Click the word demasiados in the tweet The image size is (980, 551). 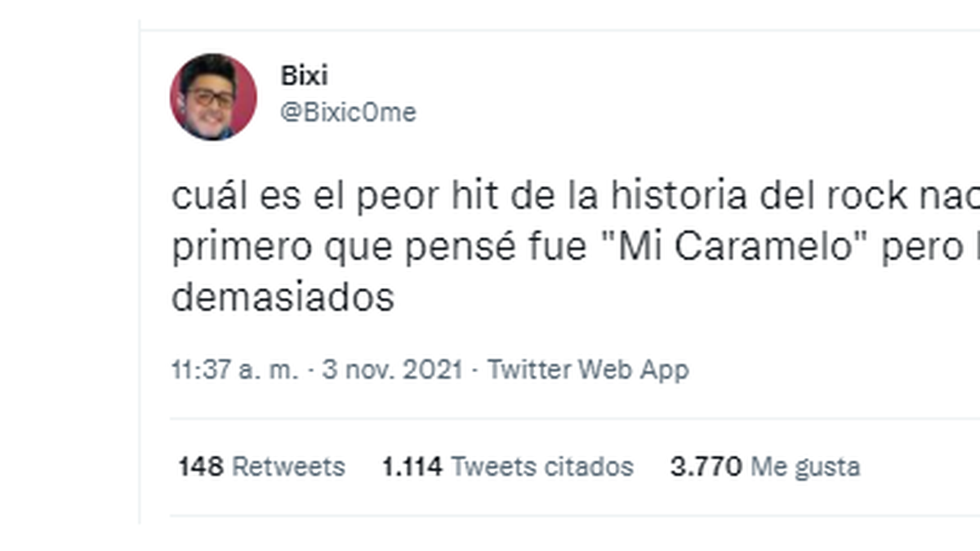pyautogui.click(x=283, y=298)
